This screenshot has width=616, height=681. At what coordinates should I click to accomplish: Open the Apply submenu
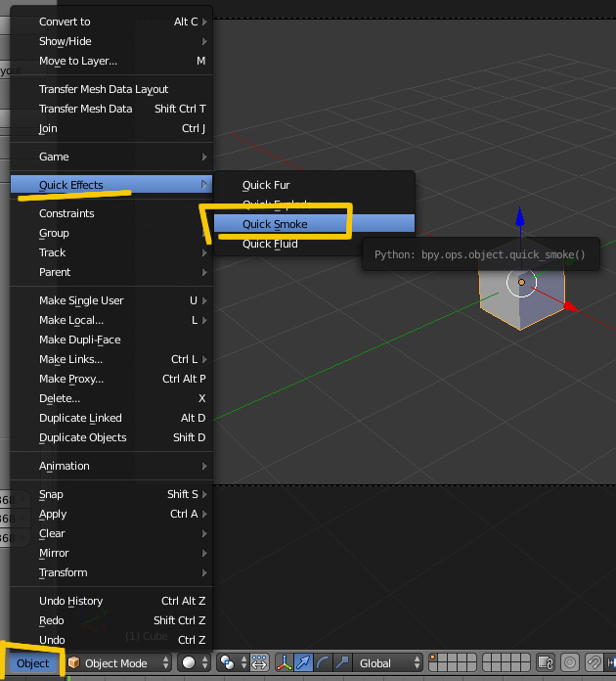click(x=111, y=514)
